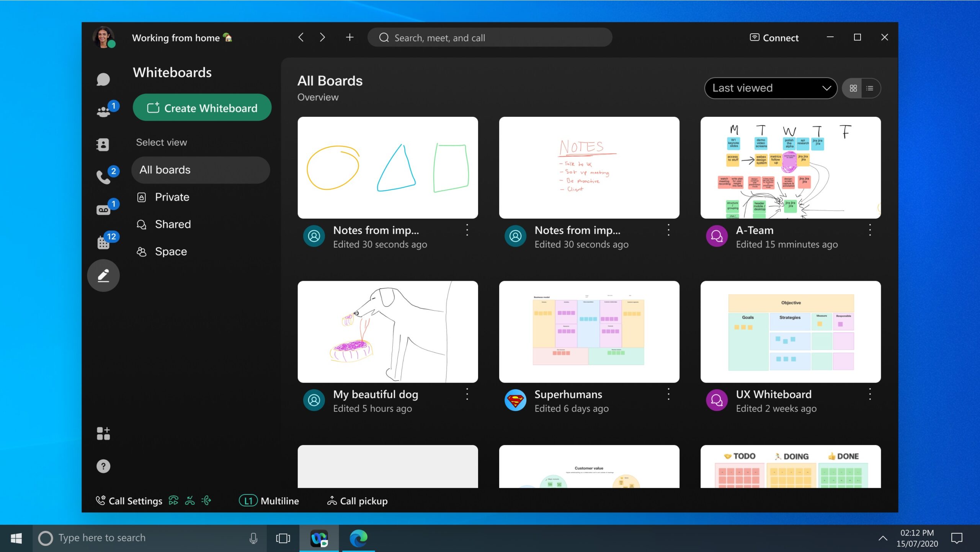Click the Create Whiteboard button

tap(202, 108)
